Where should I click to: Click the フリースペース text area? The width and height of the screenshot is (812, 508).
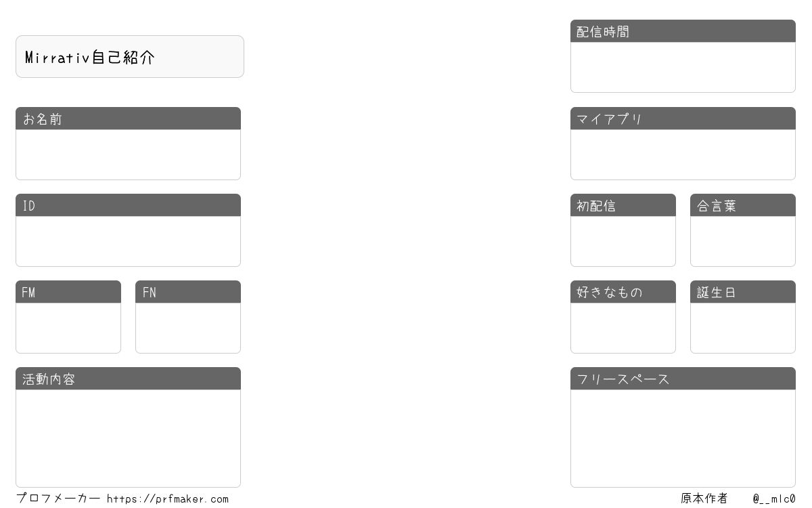pos(683,438)
